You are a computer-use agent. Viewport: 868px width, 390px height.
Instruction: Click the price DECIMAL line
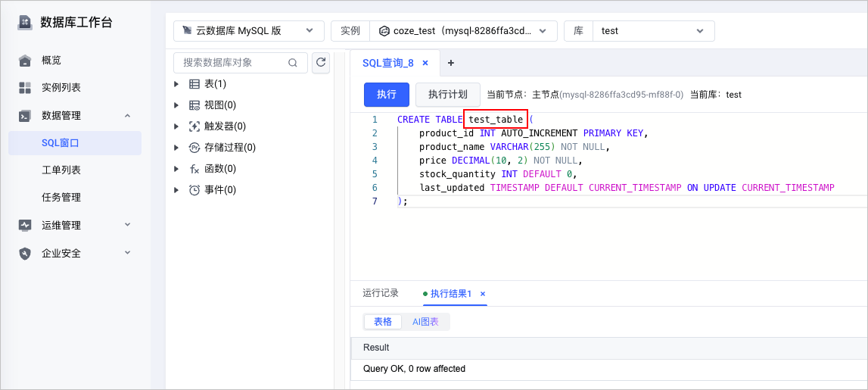point(501,160)
